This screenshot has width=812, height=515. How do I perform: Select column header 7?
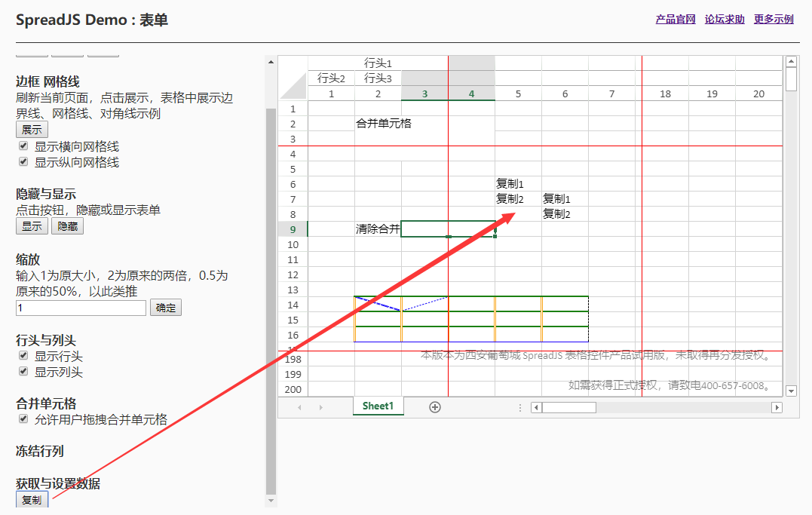coord(611,93)
